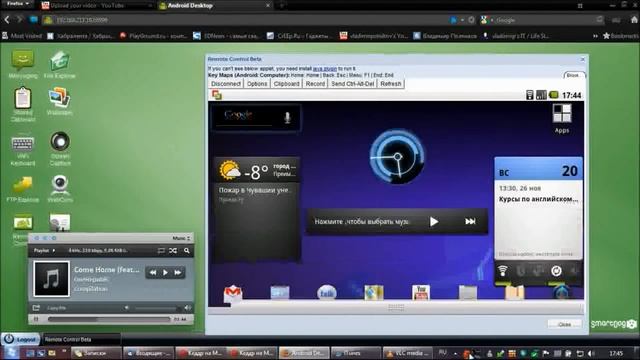640x360 pixels.
Task: Open Apps grid on Android screen
Action: [x=562, y=118]
